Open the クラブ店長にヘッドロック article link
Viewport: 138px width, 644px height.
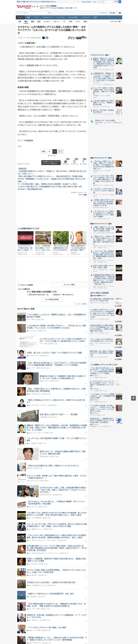point(56,316)
